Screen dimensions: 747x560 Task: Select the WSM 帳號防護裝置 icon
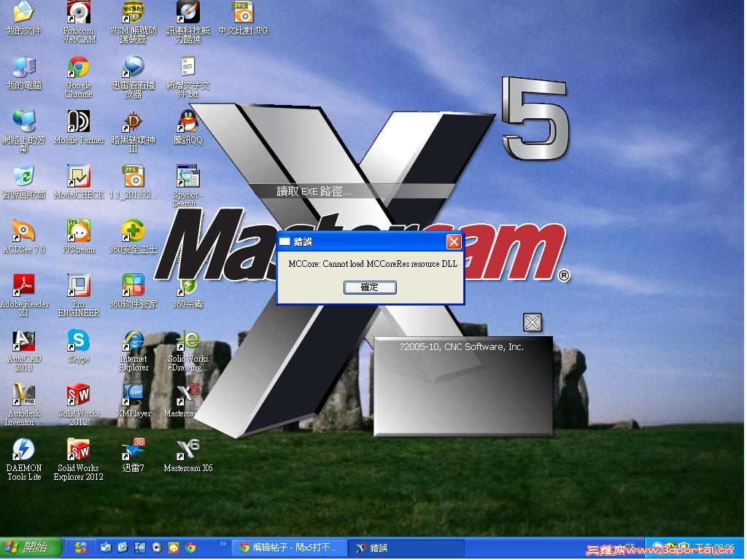click(133, 23)
